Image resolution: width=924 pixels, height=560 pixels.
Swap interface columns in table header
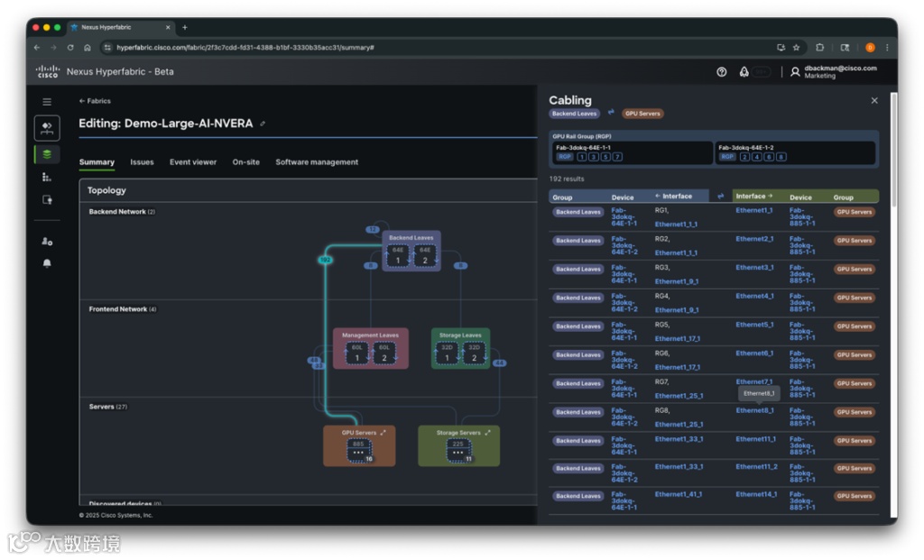(720, 197)
